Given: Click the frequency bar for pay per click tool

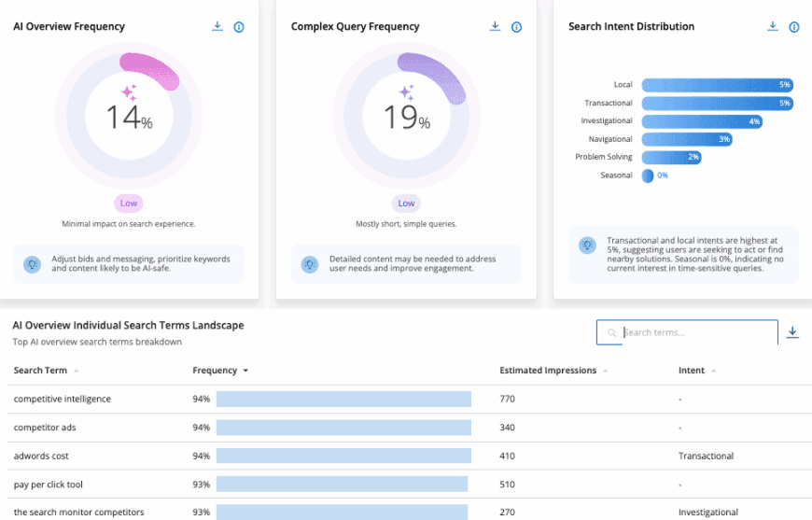Looking at the screenshot, I should point(342,485).
